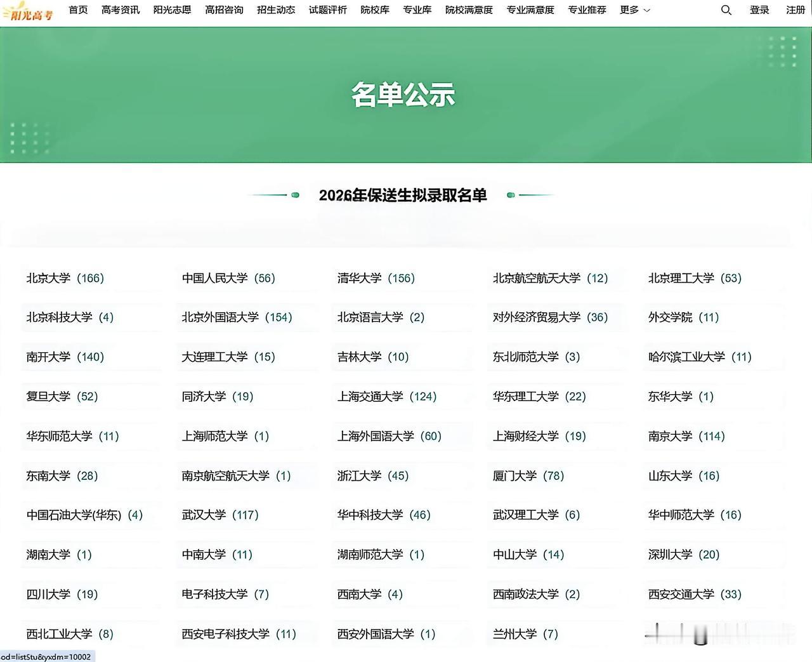Open 上海交通大学 (124) list

(x=387, y=397)
